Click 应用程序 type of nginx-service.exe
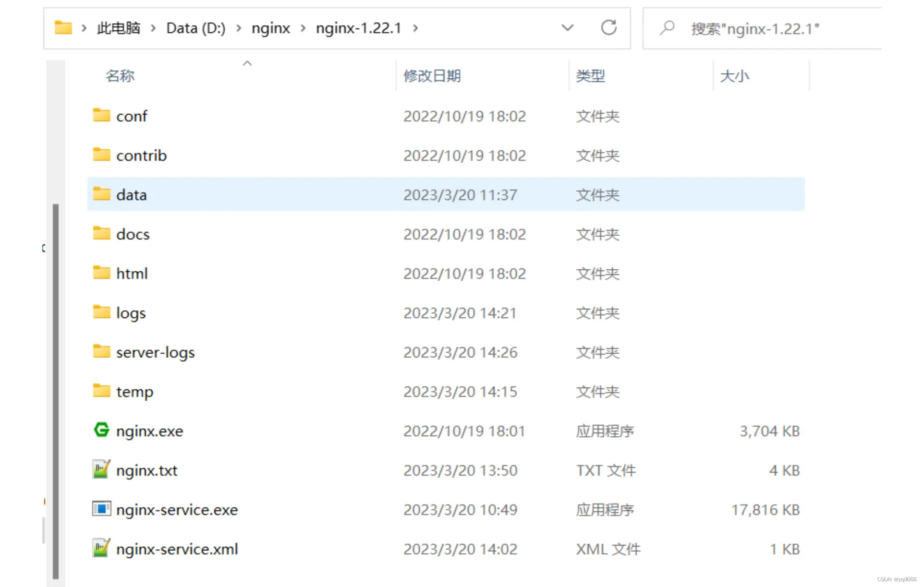924x587 pixels. (x=605, y=510)
